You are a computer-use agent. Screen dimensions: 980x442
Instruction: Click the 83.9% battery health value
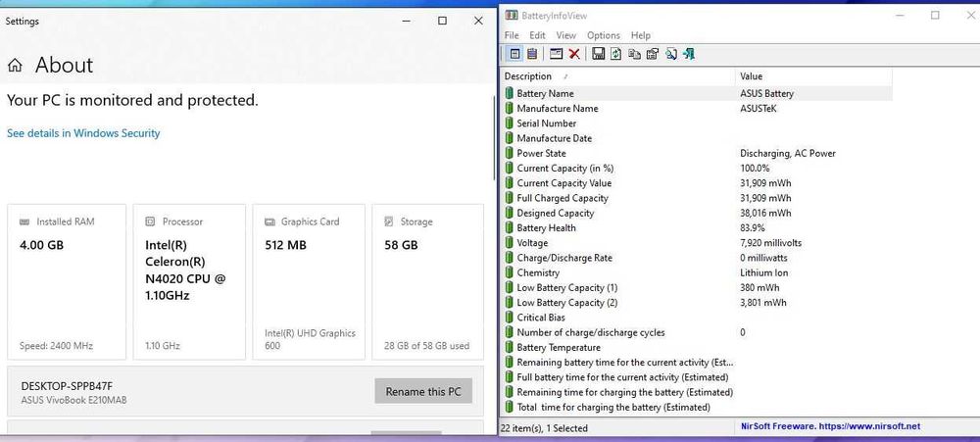pos(753,228)
